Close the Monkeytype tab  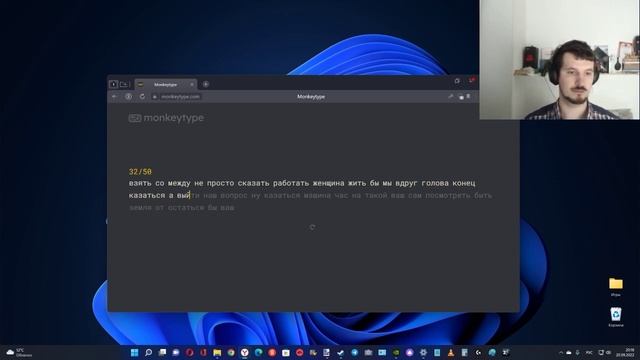192,84
